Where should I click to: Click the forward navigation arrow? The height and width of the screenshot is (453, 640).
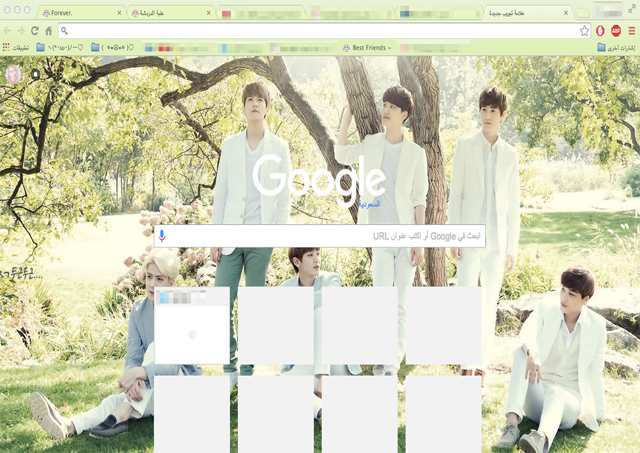click(x=21, y=31)
